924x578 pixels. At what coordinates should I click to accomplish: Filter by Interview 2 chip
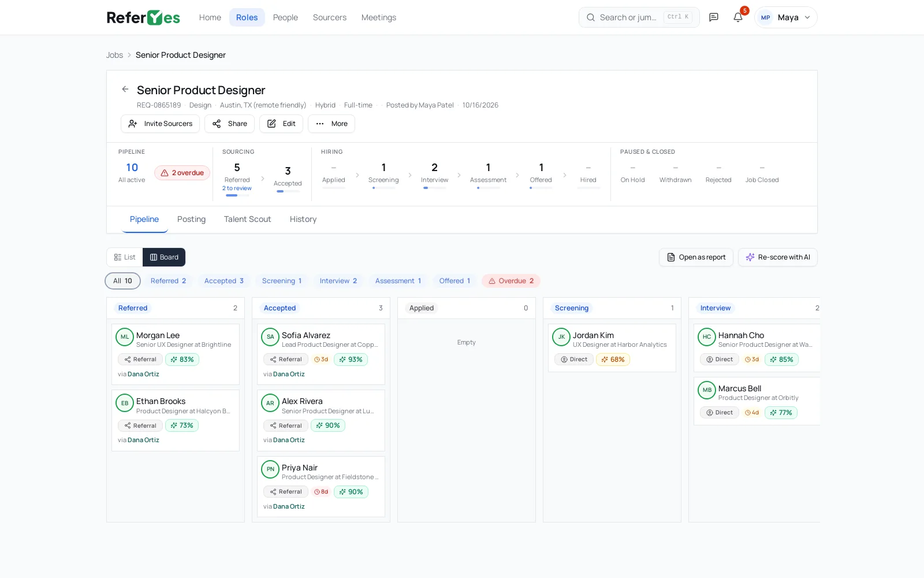pyautogui.click(x=338, y=281)
